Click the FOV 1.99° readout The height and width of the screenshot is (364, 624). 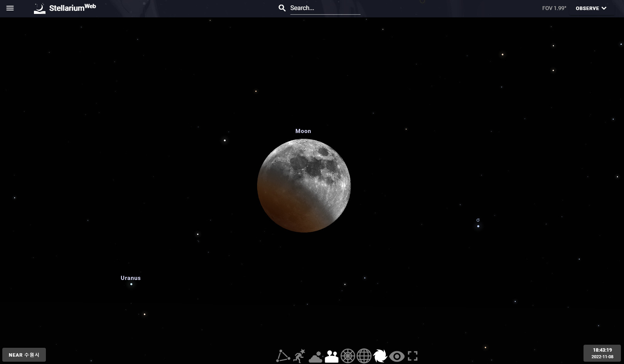click(x=554, y=8)
